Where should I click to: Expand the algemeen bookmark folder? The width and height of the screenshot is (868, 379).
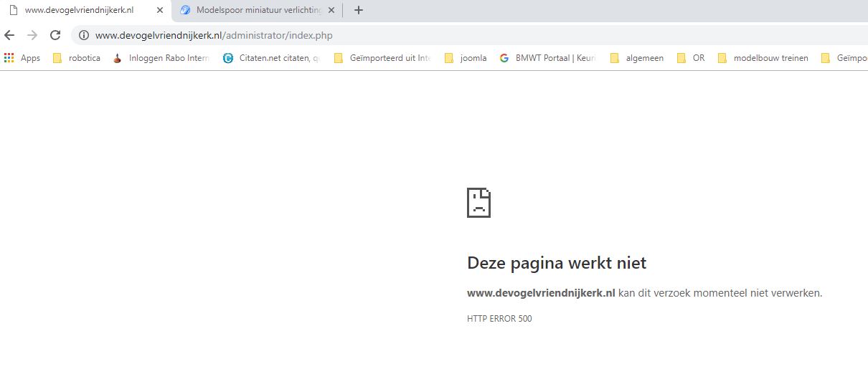tap(636, 58)
